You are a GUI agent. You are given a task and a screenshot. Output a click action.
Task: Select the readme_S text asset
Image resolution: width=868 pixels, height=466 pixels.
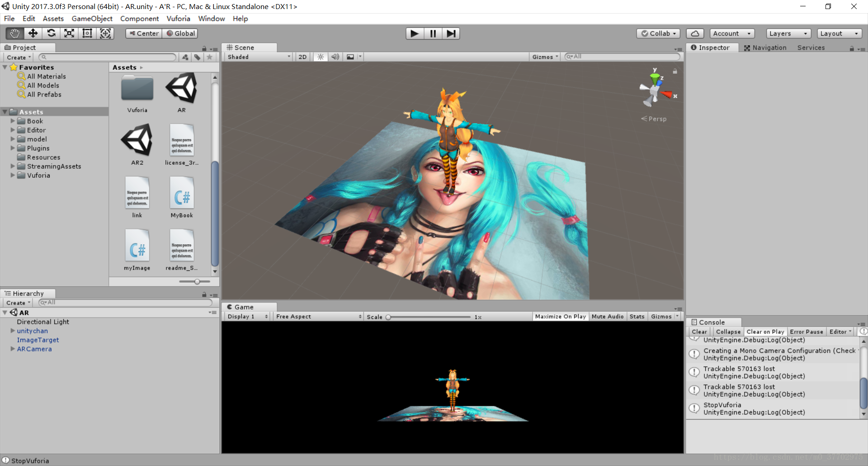point(182,246)
